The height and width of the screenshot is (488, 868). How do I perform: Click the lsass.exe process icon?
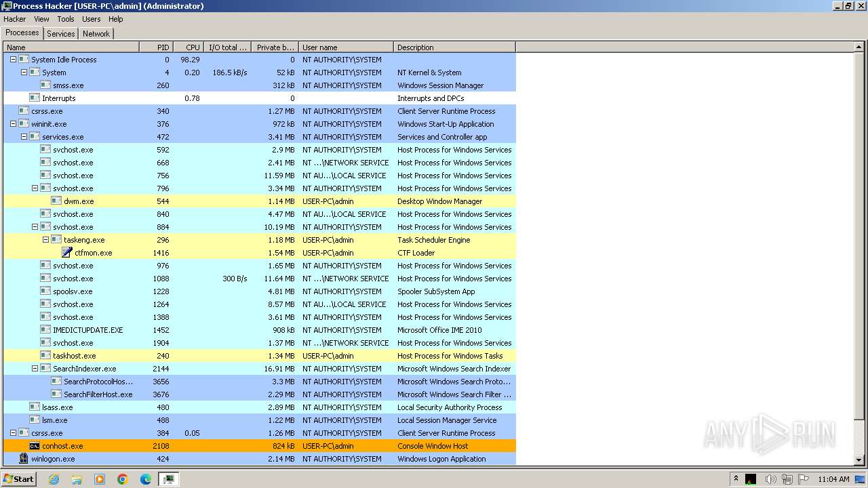pos(35,407)
